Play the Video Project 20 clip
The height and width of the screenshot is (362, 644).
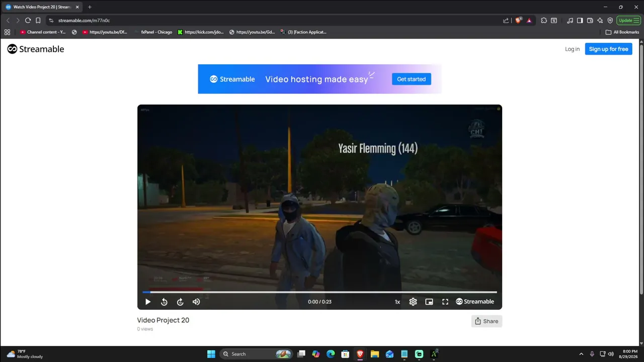(x=148, y=302)
